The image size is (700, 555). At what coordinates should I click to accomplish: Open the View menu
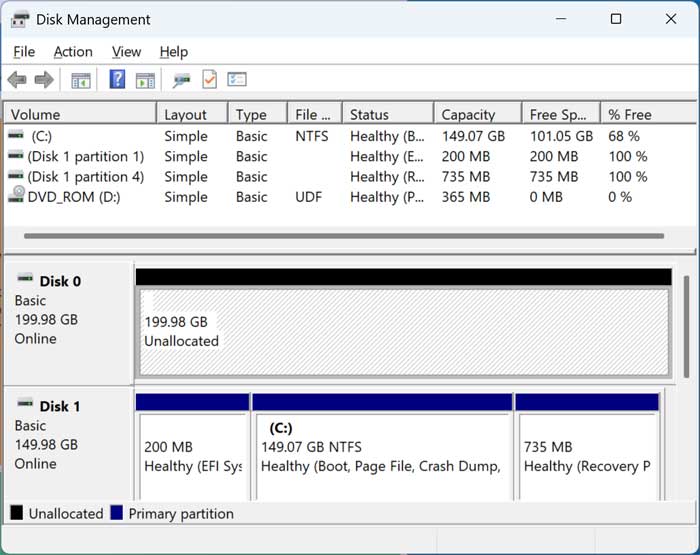pos(126,52)
